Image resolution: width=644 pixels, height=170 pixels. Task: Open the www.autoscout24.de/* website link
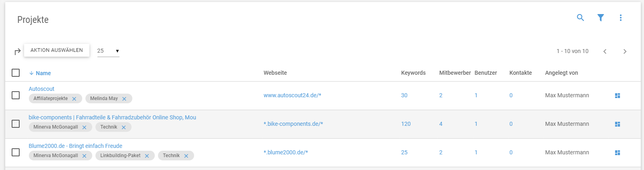292,95
